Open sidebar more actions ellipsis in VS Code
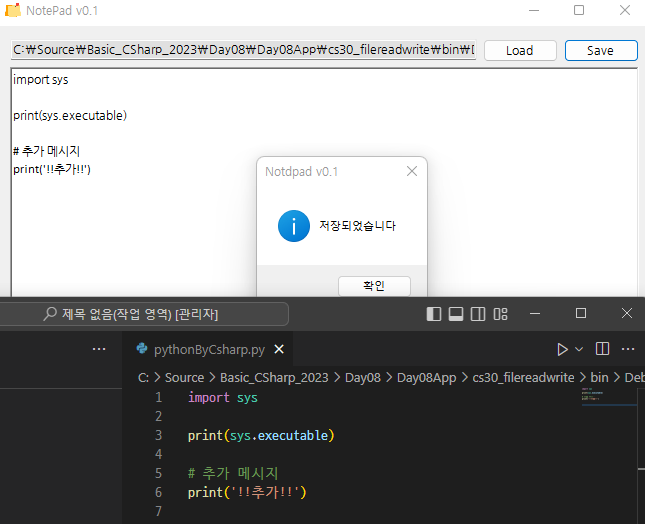 (99, 349)
